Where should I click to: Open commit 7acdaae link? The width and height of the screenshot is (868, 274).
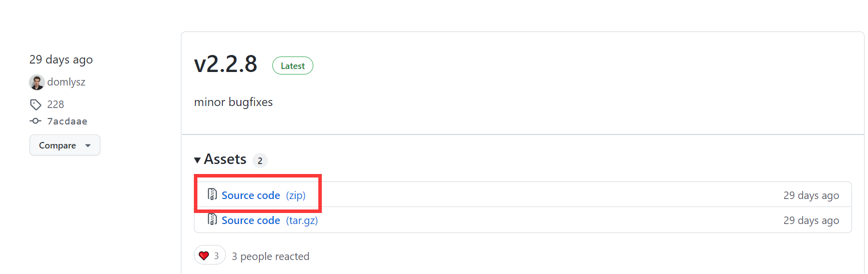click(x=67, y=121)
